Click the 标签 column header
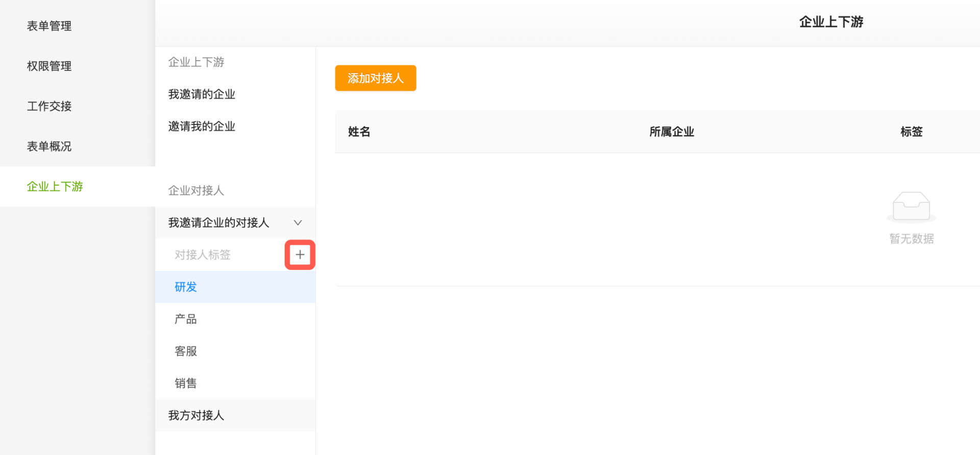 click(x=911, y=132)
